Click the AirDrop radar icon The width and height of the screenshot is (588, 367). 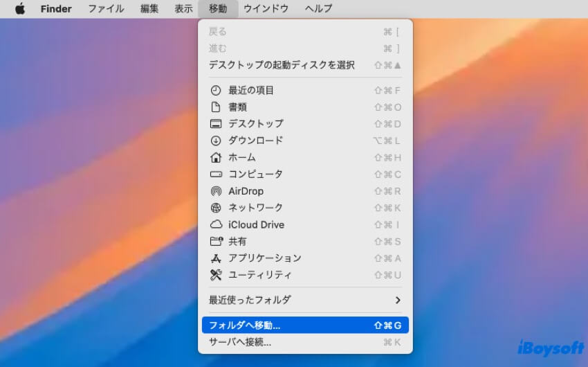tap(216, 191)
